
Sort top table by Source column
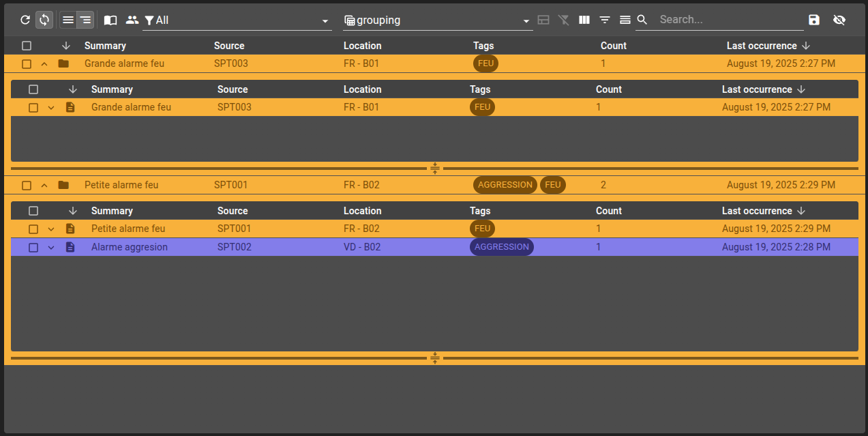[229, 46]
